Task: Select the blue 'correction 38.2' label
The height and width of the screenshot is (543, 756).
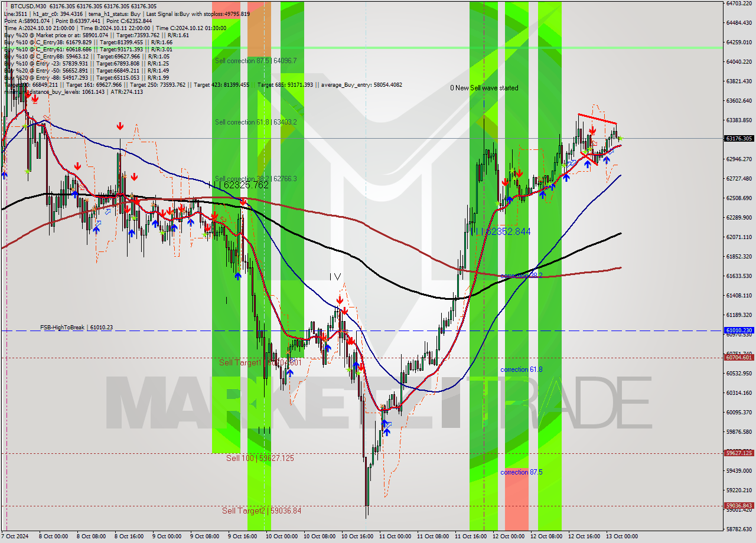Action: [x=522, y=276]
